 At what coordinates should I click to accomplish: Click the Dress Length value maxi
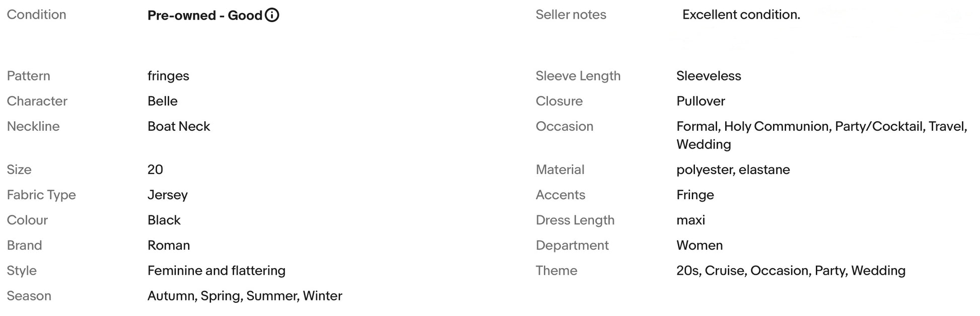coord(690,220)
